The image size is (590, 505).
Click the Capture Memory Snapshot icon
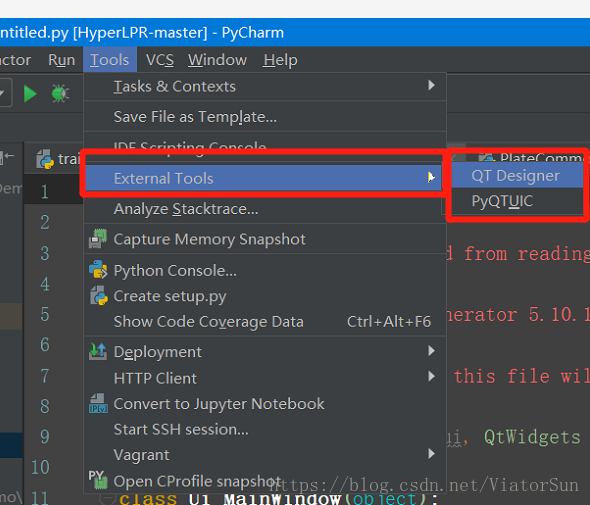[x=98, y=239]
